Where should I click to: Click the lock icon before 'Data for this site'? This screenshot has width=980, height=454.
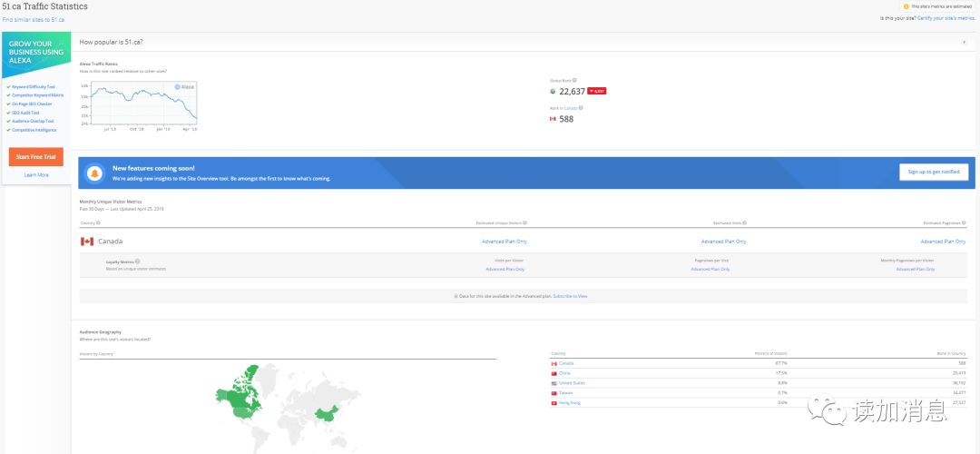tap(456, 296)
